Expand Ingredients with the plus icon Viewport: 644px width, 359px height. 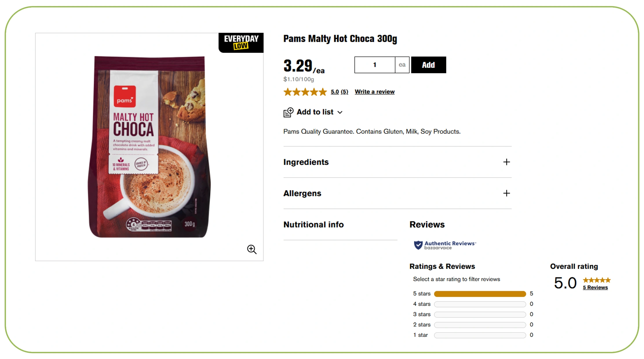[506, 162]
